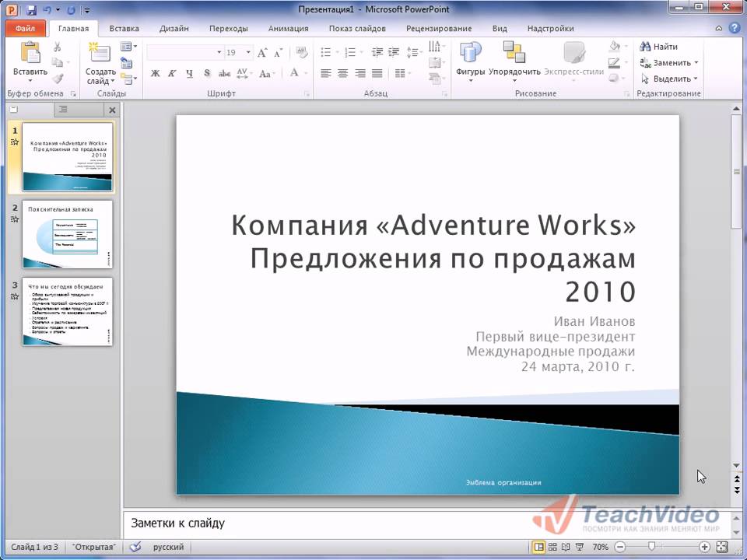Click the reset slide icon
Viewport: 747px width, 560px height.
pyautogui.click(x=126, y=62)
